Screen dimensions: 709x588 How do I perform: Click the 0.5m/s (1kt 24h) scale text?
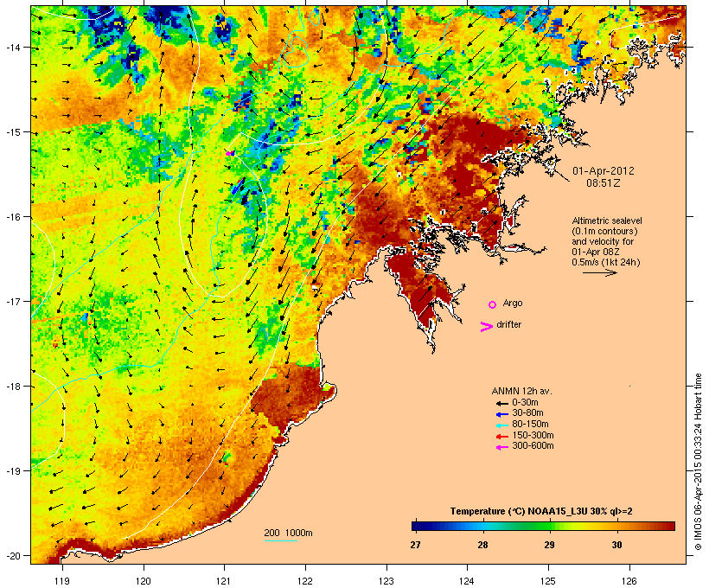pos(606,262)
